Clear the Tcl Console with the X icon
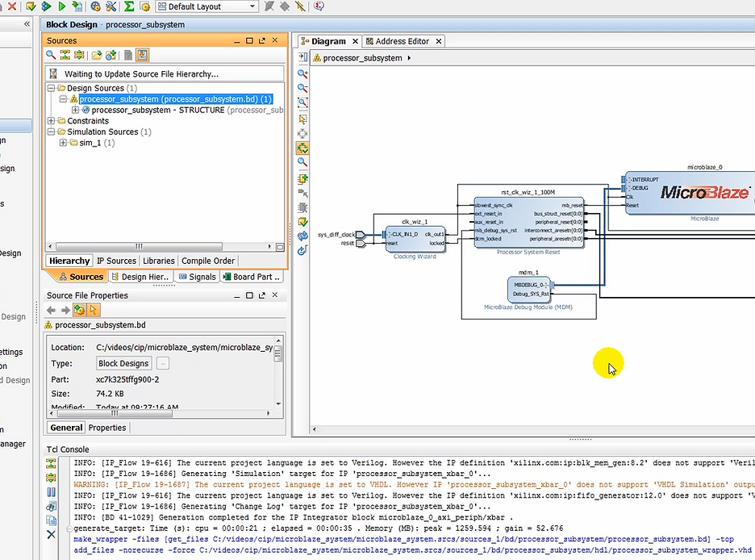755x560 pixels. click(x=51, y=533)
